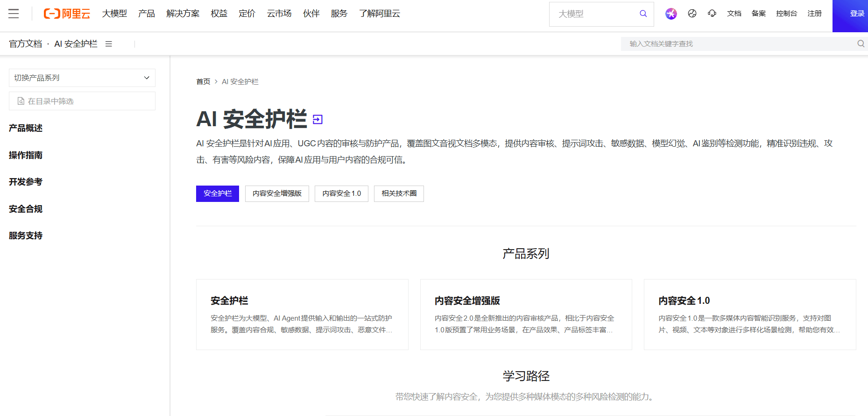The width and height of the screenshot is (868, 416).
Task: Click the customer service headset icon
Action: pos(712,14)
